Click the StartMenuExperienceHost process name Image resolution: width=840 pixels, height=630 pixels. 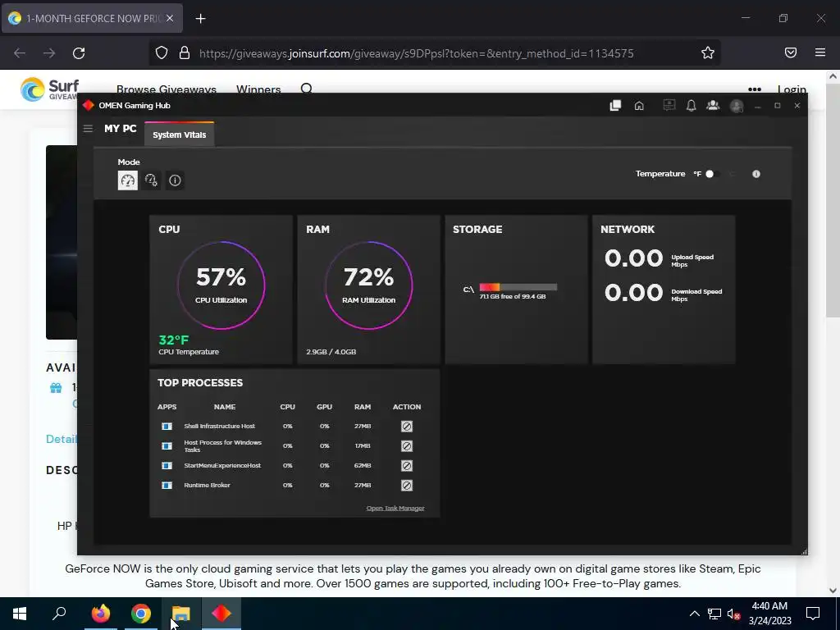coord(222,466)
